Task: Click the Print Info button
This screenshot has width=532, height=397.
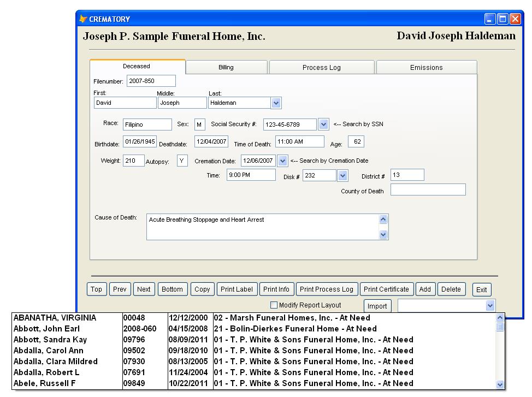Action: (276, 289)
